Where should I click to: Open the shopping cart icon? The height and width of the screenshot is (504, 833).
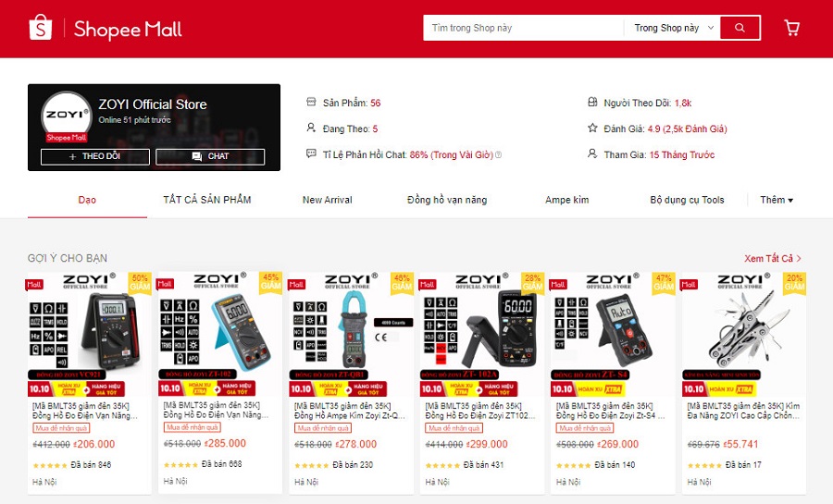791,28
